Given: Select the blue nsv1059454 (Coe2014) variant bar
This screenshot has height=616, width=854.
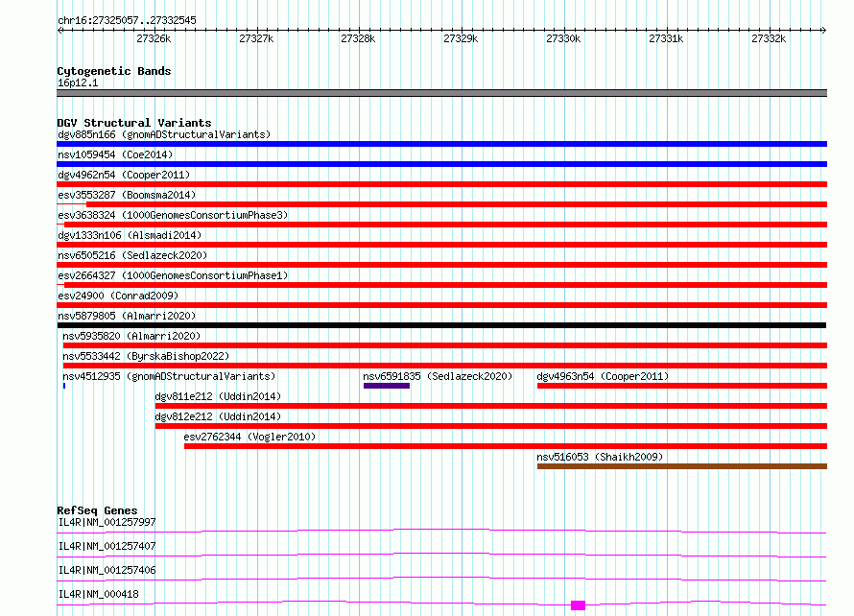Looking at the screenshot, I should [x=441, y=164].
